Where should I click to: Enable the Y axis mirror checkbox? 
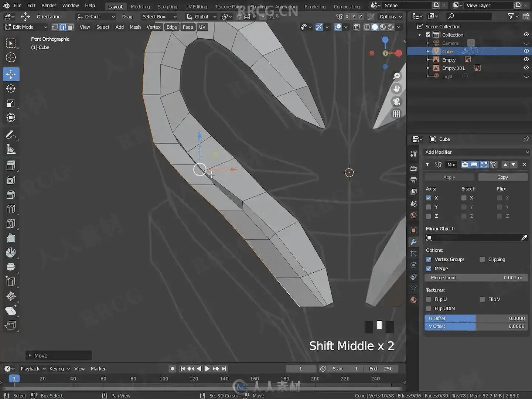[429, 207]
